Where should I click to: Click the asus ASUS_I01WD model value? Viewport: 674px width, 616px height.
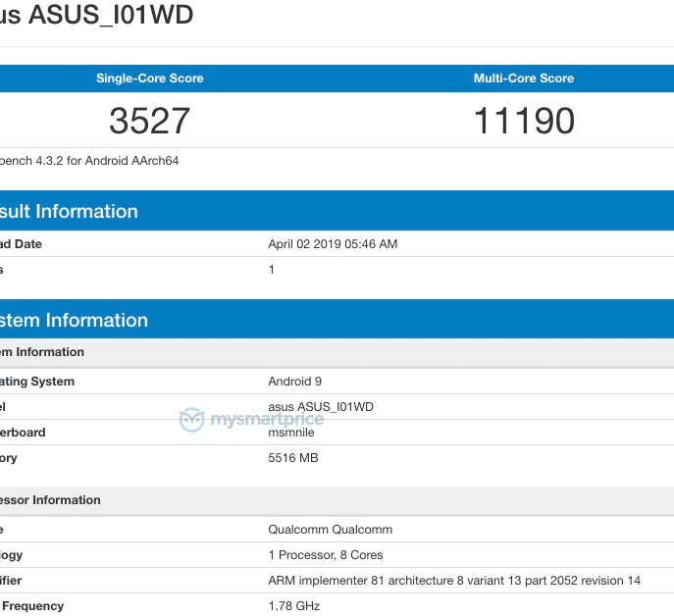tap(321, 407)
